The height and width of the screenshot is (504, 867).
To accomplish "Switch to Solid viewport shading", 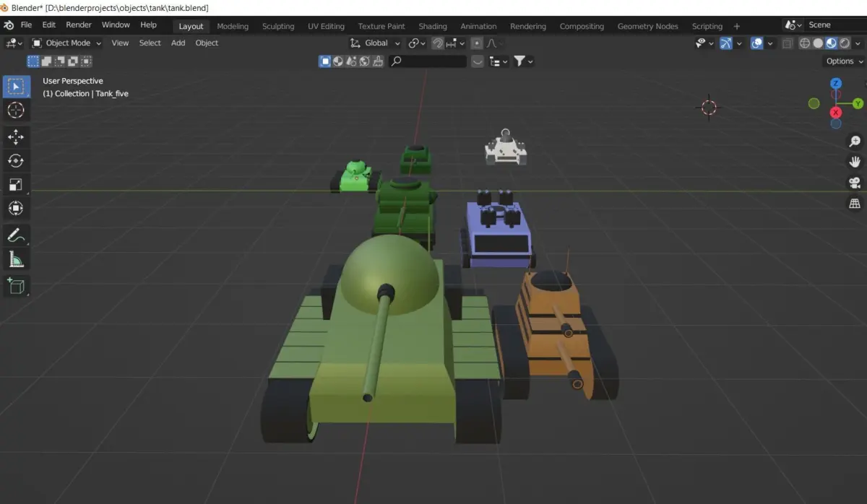I will click(818, 43).
